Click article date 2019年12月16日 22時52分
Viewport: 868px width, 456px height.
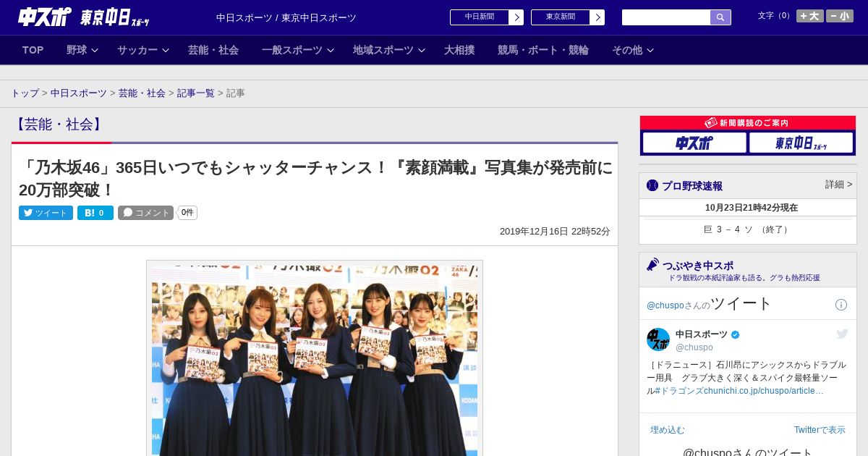pyautogui.click(x=555, y=232)
